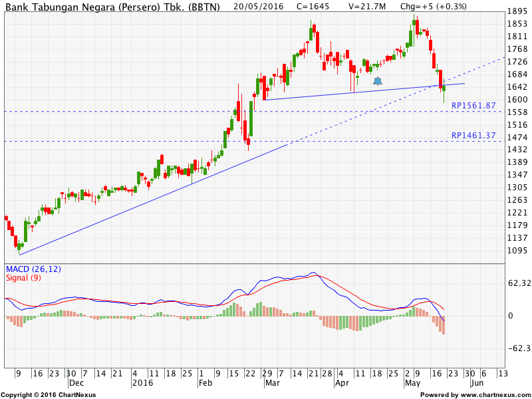Click the 1389 price axis label
This screenshot has width=532, height=399.
pos(517,162)
